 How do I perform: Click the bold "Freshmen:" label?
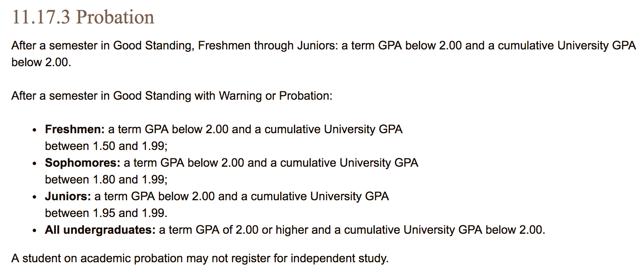[75, 129]
